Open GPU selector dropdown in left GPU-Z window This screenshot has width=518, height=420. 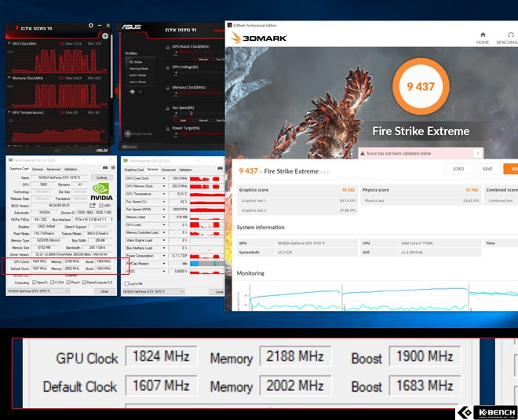(38, 291)
